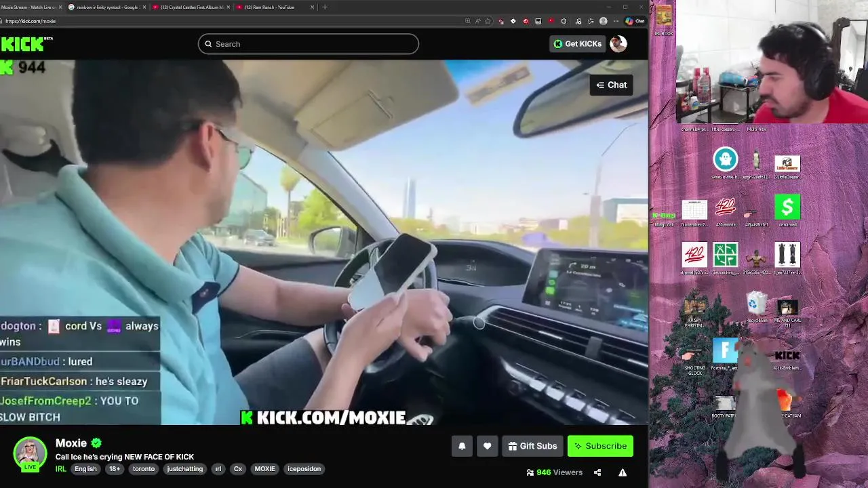Screen dimensions: 868x488
Task: Select the justchatting tag
Action: 185,469
